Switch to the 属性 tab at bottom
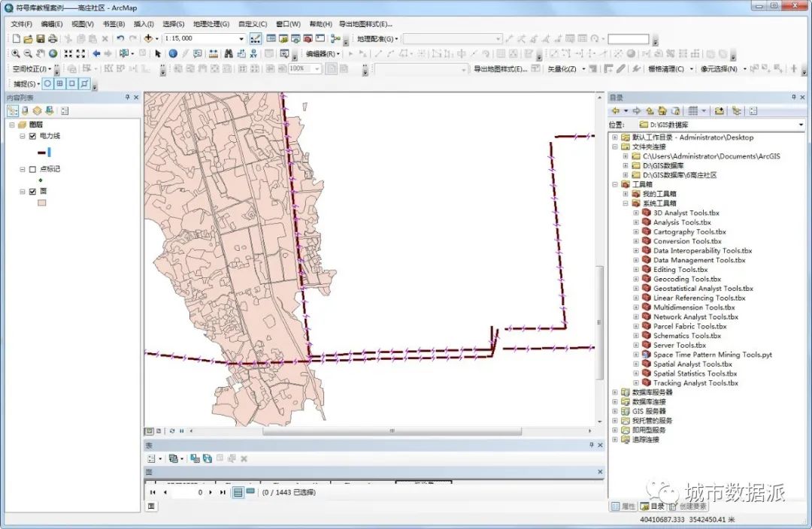 pyautogui.click(x=623, y=506)
